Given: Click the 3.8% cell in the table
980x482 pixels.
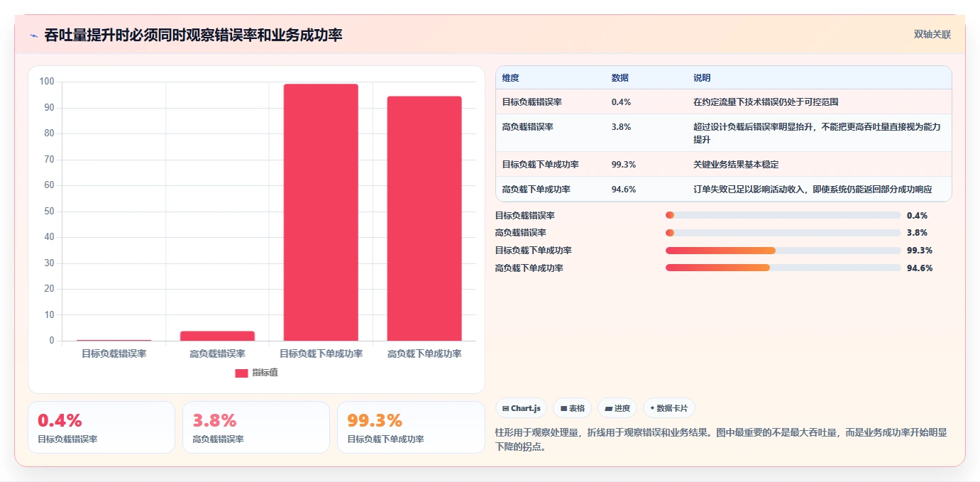Looking at the screenshot, I should [x=621, y=127].
